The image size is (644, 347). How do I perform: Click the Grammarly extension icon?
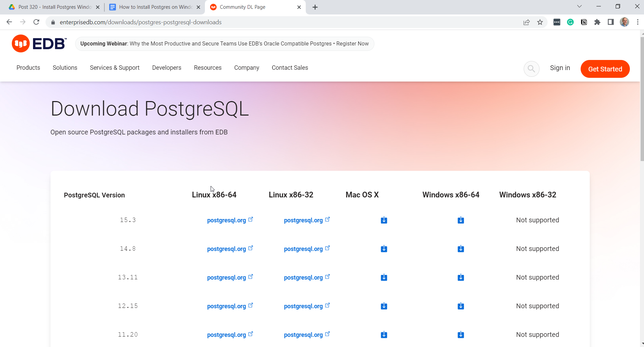pyautogui.click(x=570, y=22)
